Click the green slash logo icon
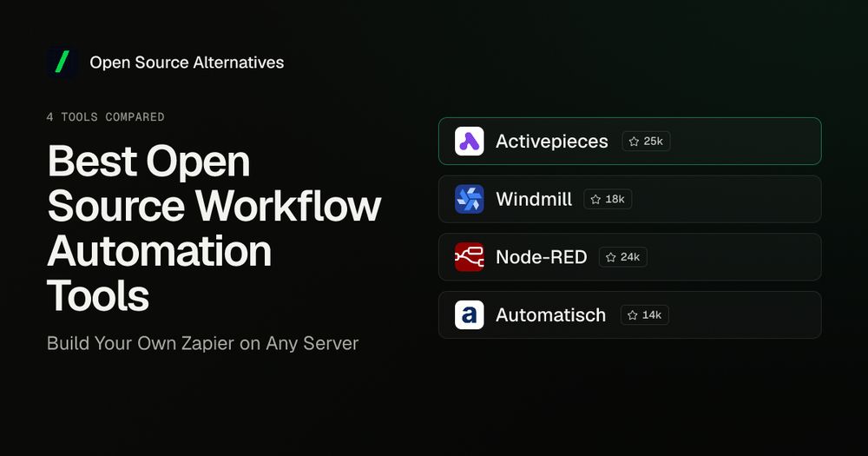This screenshot has width=868, height=456. [x=62, y=62]
